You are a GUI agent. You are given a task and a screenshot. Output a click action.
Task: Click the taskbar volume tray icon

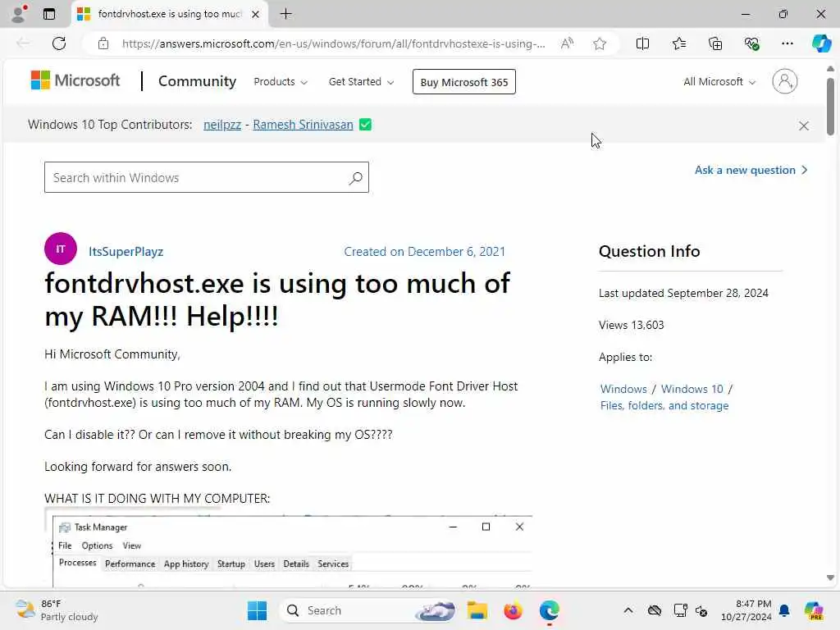(x=701, y=610)
